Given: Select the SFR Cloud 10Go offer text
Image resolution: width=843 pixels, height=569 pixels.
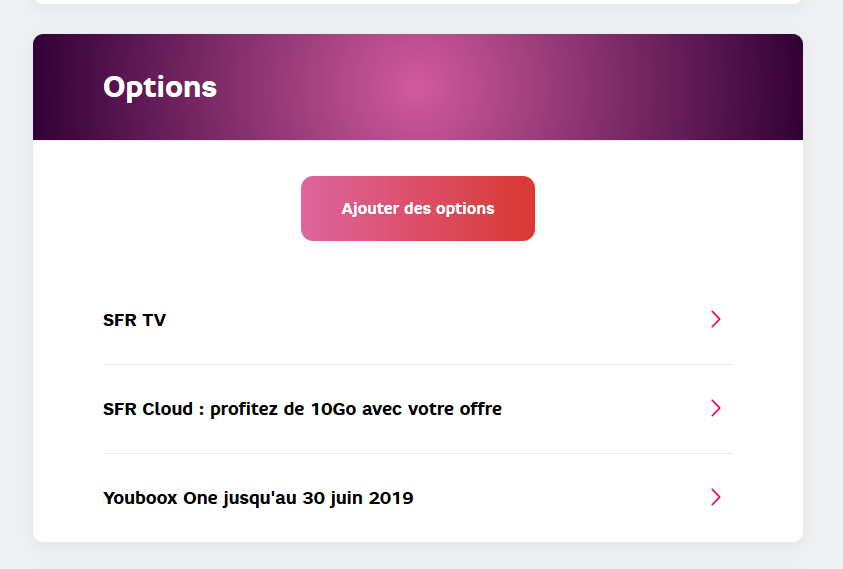Looking at the screenshot, I should point(302,409).
